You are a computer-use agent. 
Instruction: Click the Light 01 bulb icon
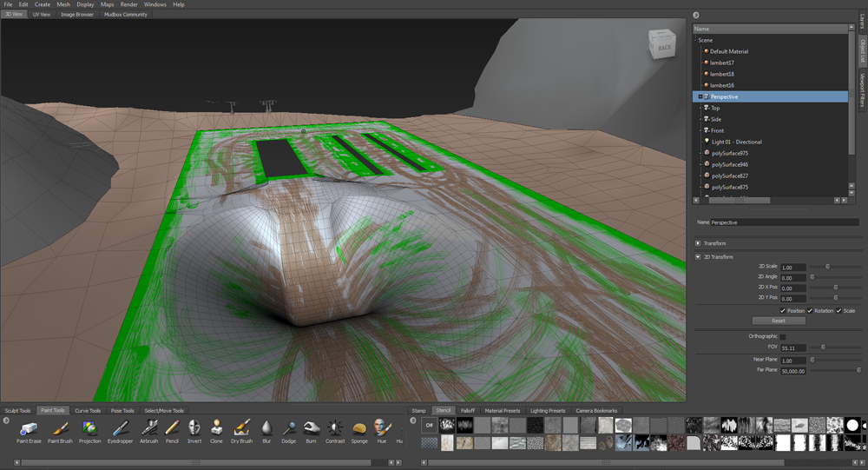point(707,142)
